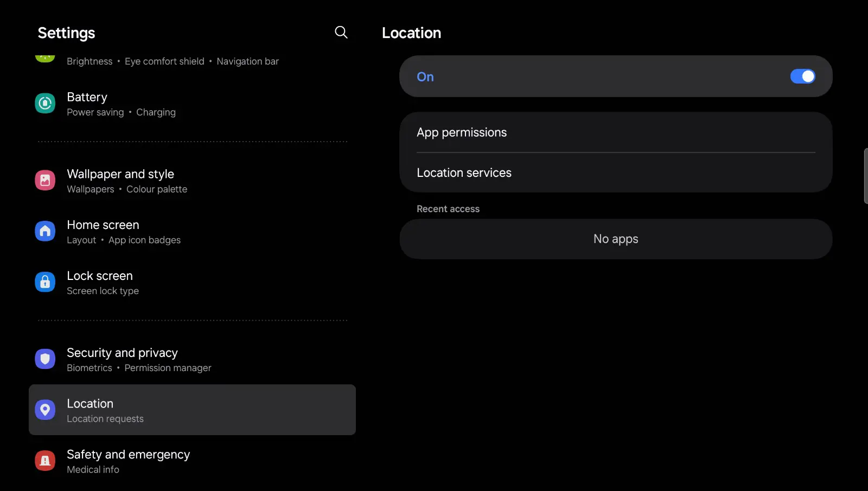Turn off the Location toggle switch
This screenshot has height=491, width=868.
click(x=802, y=76)
